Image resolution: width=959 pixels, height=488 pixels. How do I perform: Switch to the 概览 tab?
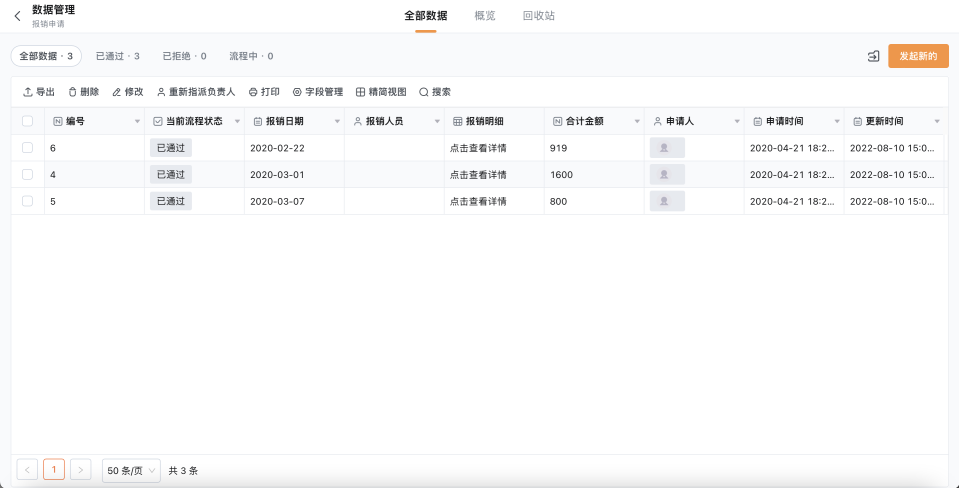tap(485, 16)
